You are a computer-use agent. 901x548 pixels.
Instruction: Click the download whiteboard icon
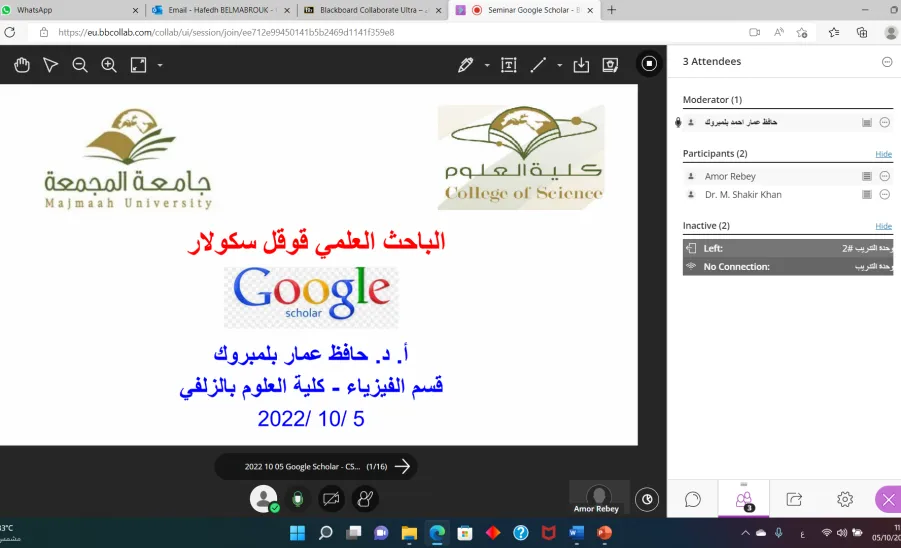coord(581,65)
